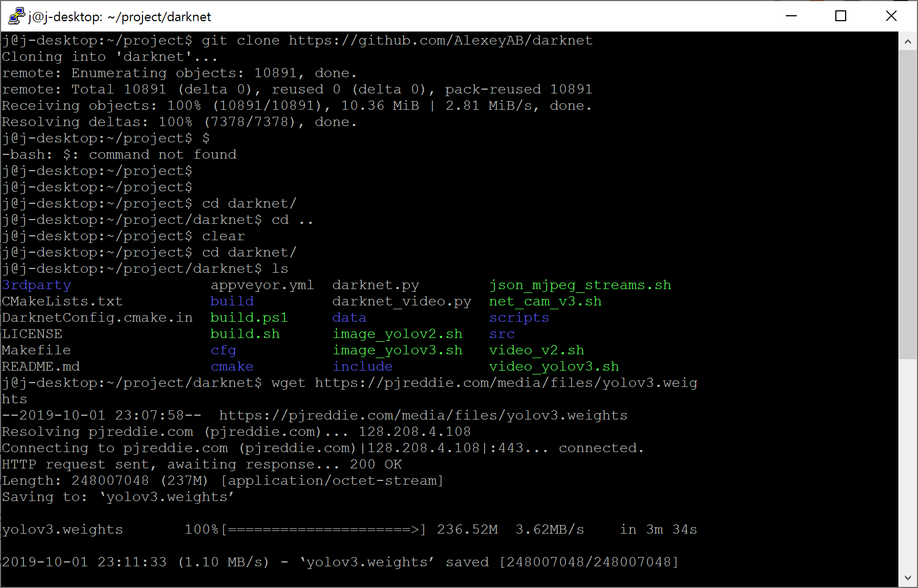918x588 pixels.
Task: Select '3rdparty' directory name
Action: pyautogui.click(x=36, y=285)
